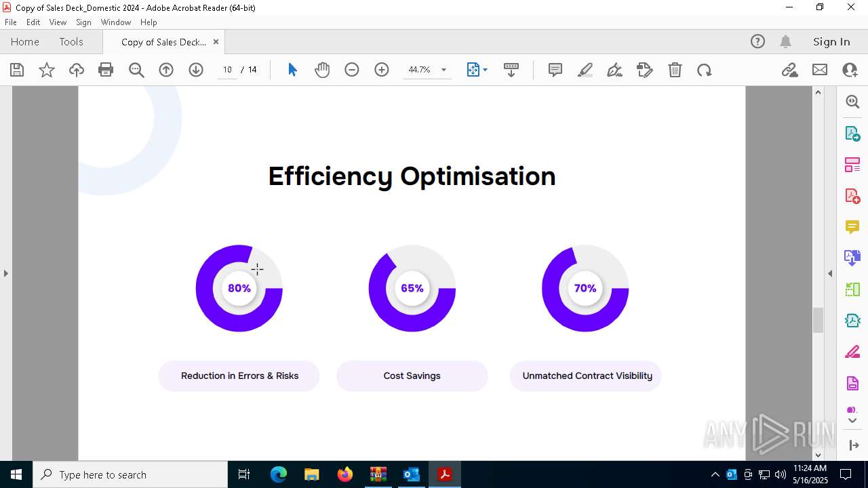Click the page number input field

click(x=227, y=70)
